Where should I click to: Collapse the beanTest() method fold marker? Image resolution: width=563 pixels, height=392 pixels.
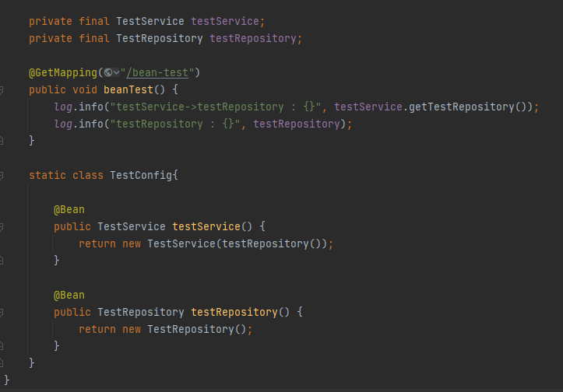click(x=2, y=90)
